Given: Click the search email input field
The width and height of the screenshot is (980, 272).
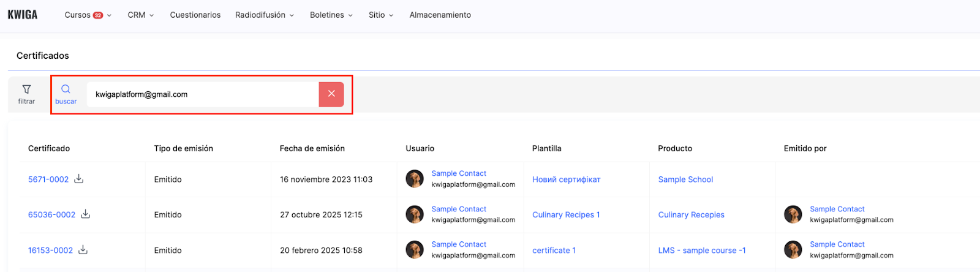Looking at the screenshot, I should (x=202, y=94).
